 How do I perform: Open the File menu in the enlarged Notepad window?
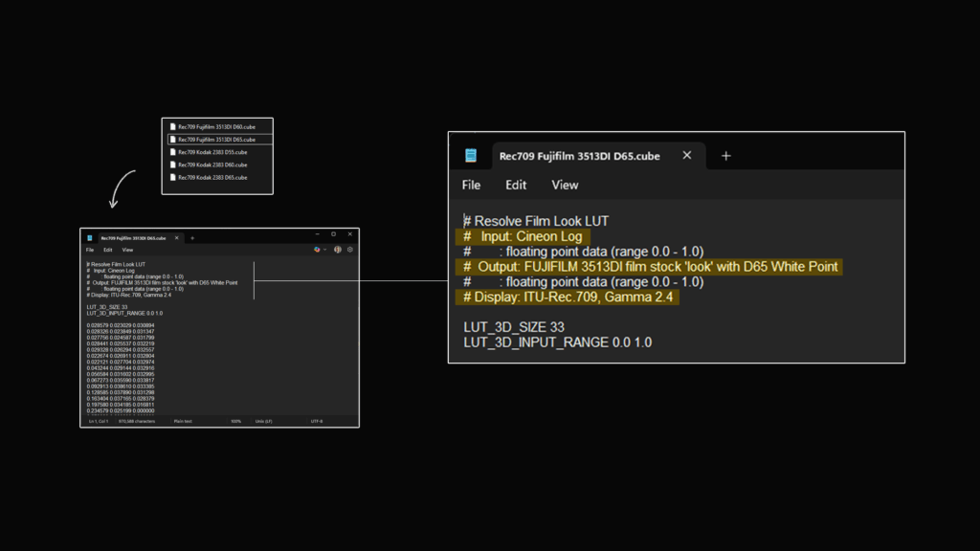[x=471, y=185]
